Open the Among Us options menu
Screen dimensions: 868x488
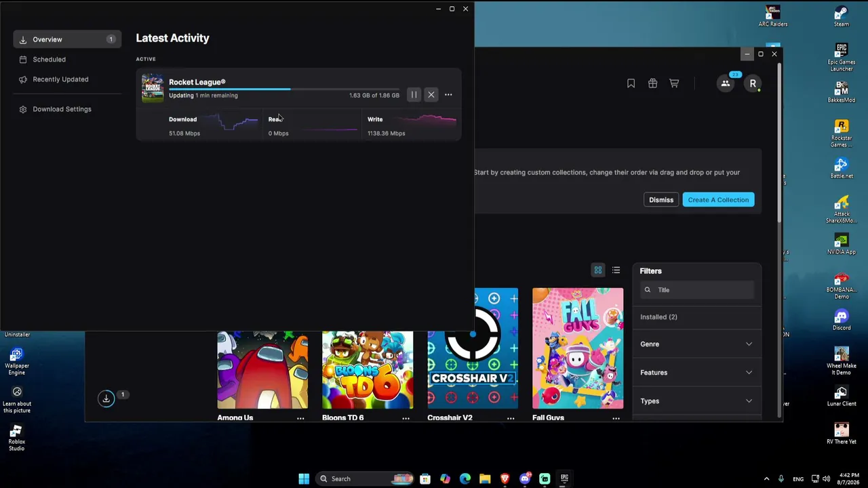pos(300,418)
